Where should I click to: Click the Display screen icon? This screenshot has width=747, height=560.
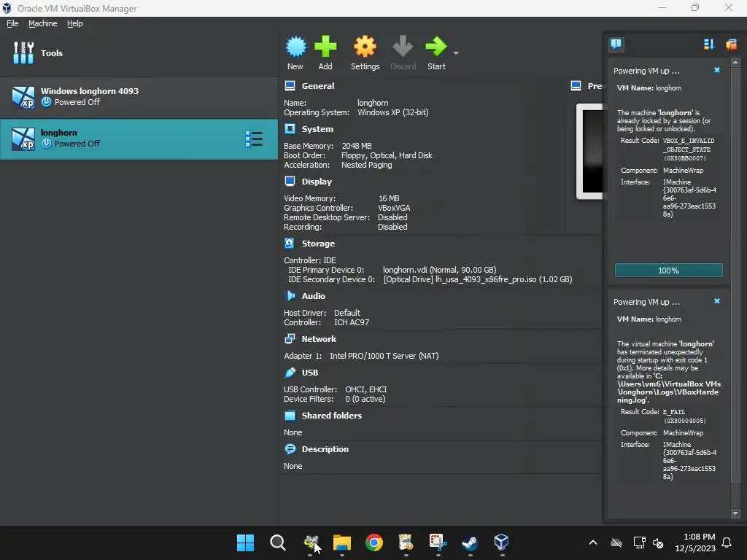[x=290, y=181]
